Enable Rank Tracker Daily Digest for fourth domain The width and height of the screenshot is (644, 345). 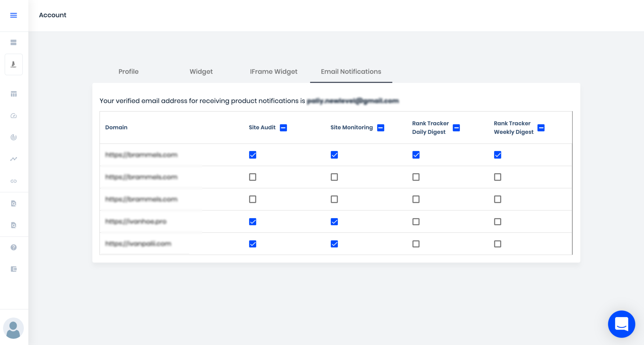(x=416, y=221)
